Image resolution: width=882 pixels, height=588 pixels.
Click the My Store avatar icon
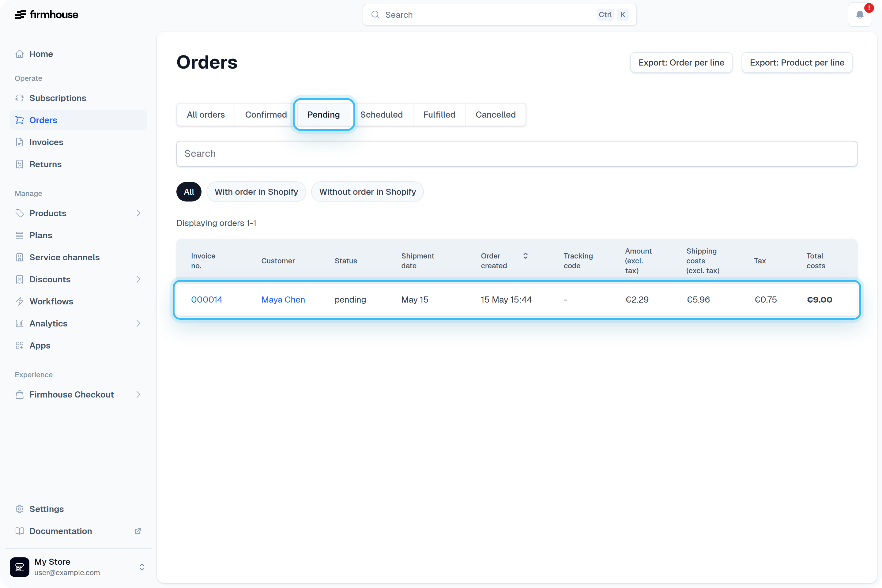click(x=20, y=567)
